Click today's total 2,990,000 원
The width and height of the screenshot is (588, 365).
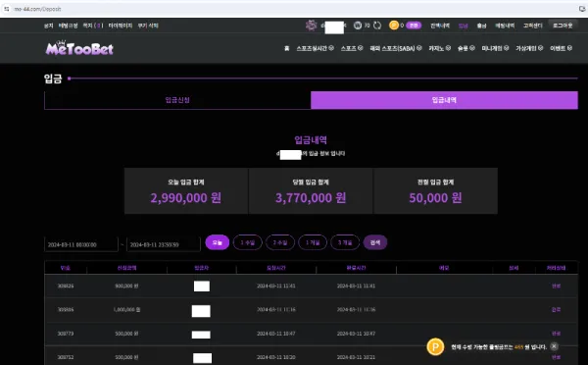186,198
